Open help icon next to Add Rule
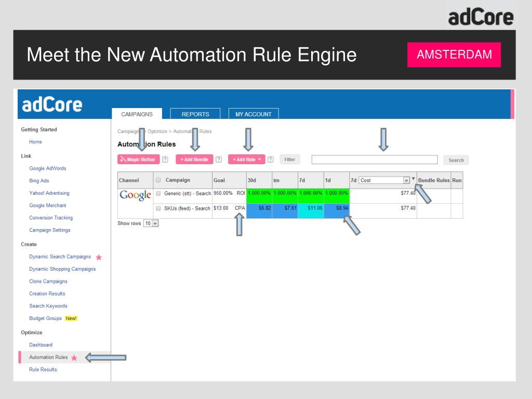532x399 pixels. click(x=270, y=159)
